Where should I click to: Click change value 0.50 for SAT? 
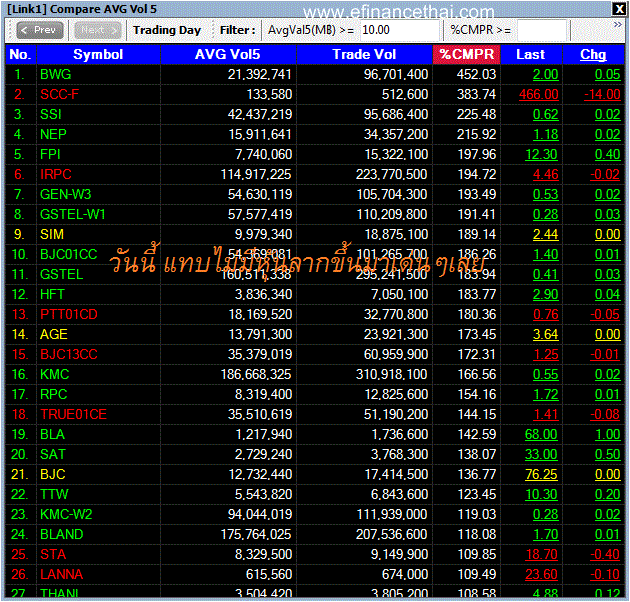point(608,455)
